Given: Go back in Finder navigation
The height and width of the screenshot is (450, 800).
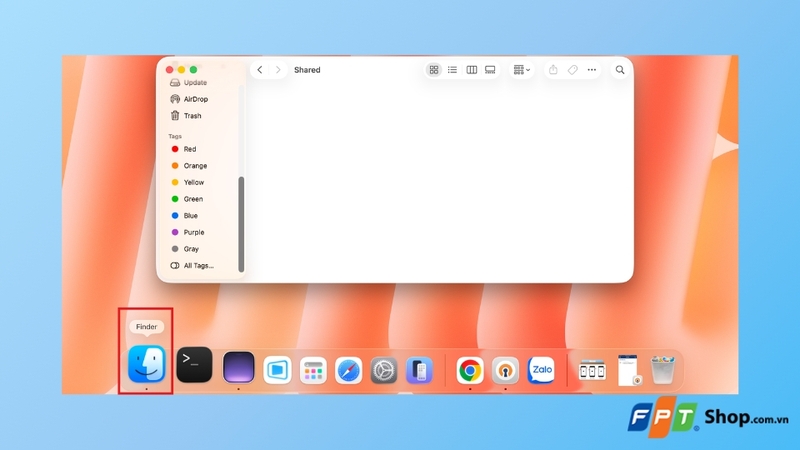Looking at the screenshot, I should coord(260,70).
